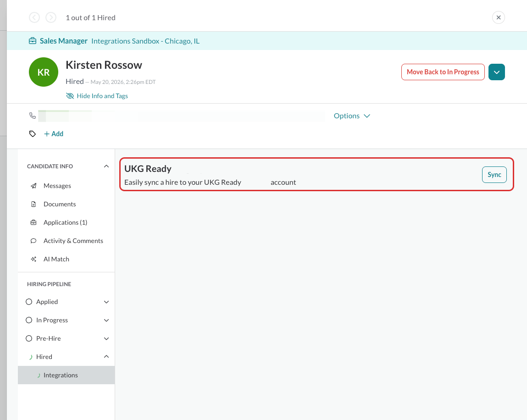Click the HIRING PIPELINE heading
The width and height of the screenshot is (527, 420).
(49, 284)
